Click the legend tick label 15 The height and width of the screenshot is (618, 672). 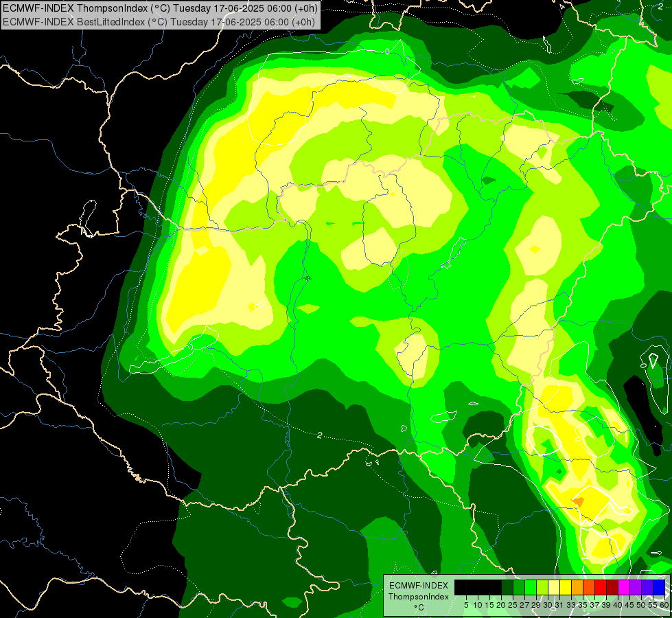click(x=489, y=605)
